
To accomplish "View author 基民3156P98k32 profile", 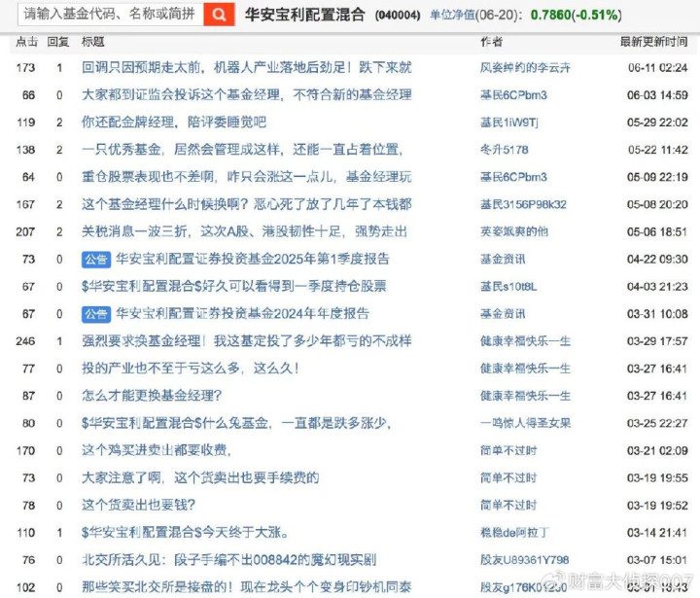I will 523,204.
